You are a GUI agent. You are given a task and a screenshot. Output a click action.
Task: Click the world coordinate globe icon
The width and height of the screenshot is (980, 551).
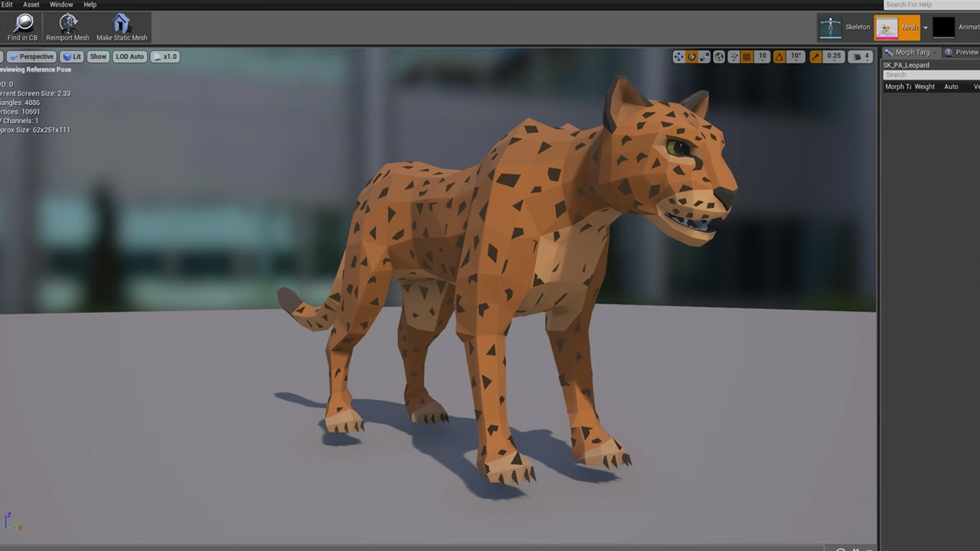(719, 57)
